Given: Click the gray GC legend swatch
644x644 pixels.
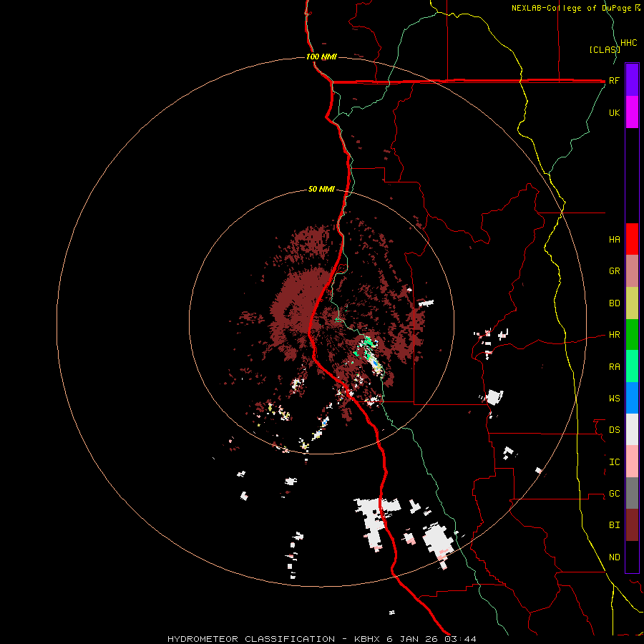Looking at the screenshot, I should pos(632,493).
